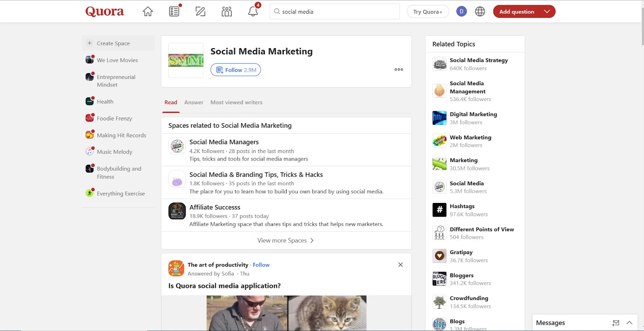Open Social Media & Branding Tips space icon

point(177,179)
